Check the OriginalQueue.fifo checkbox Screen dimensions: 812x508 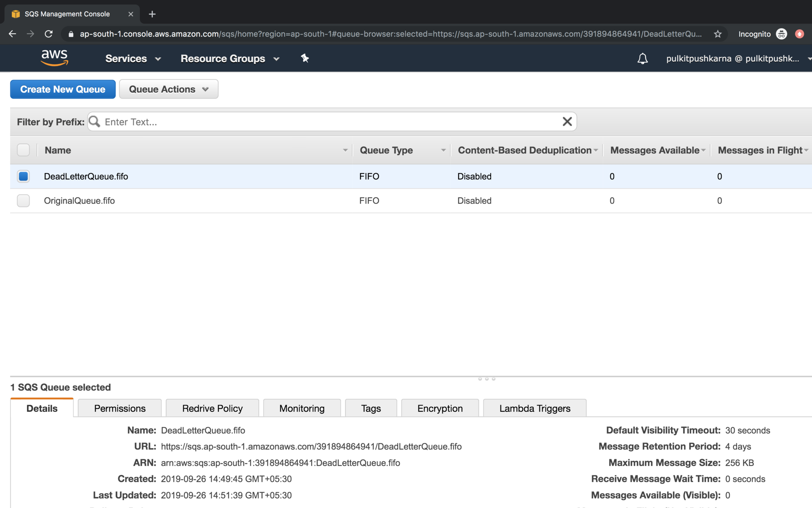click(23, 201)
